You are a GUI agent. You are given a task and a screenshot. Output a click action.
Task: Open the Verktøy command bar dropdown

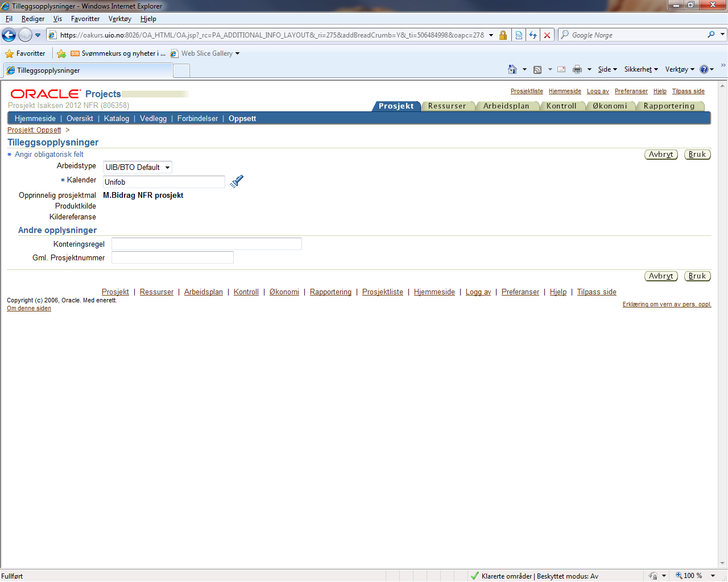pos(680,69)
